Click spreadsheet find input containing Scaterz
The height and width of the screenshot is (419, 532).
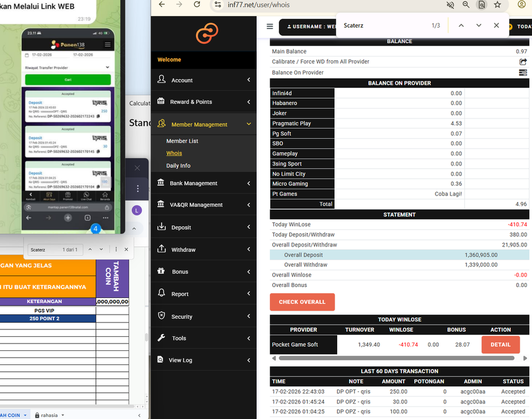(54, 250)
